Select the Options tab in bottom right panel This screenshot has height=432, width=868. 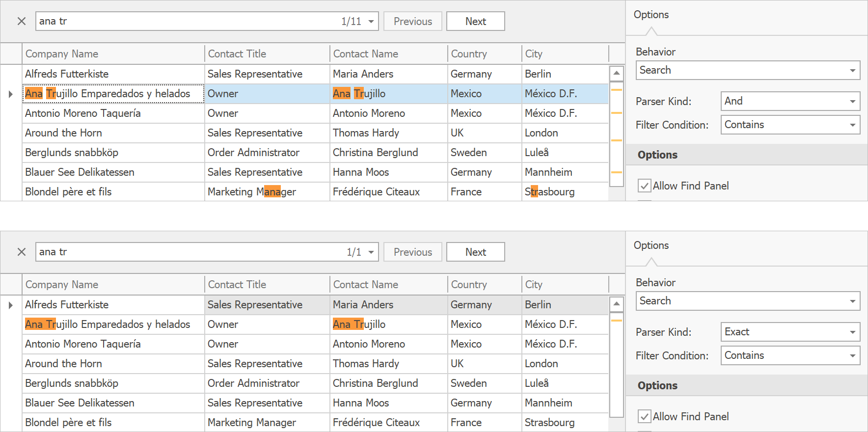(651, 245)
